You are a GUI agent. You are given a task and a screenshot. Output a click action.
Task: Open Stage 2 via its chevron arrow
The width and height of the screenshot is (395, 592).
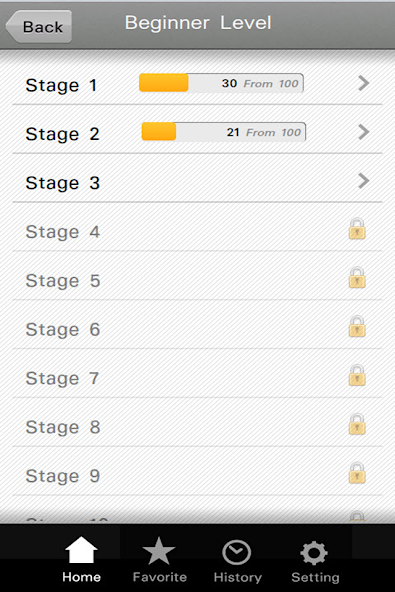pos(363,132)
